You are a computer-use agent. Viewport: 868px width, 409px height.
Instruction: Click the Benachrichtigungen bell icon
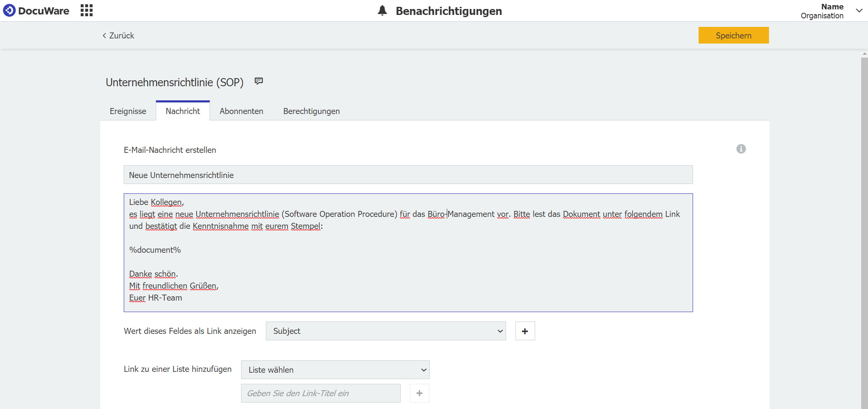[x=382, y=11]
